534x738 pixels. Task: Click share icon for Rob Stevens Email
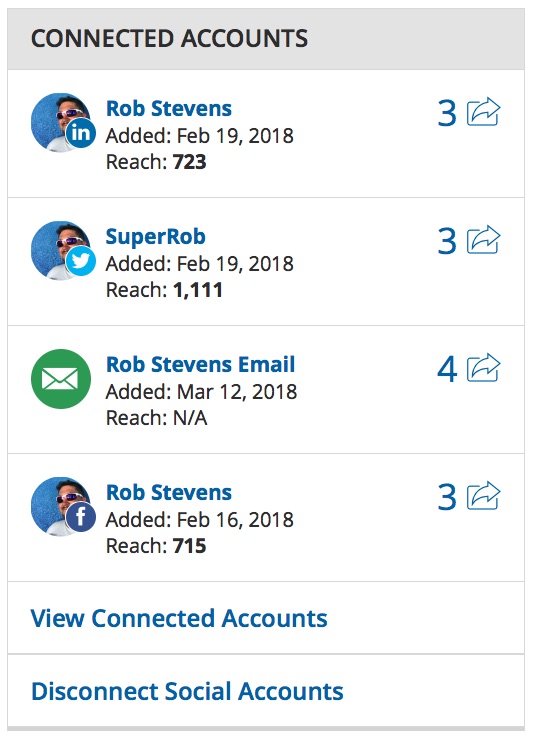pyautogui.click(x=483, y=368)
